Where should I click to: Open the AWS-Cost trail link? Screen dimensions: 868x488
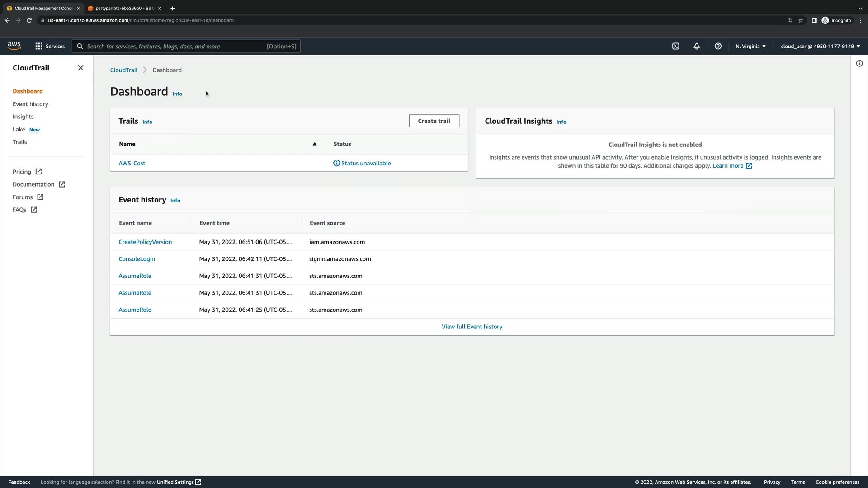132,163
